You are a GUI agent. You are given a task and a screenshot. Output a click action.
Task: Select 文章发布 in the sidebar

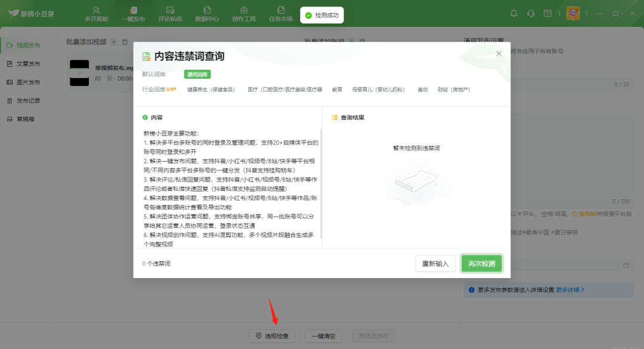(28, 64)
